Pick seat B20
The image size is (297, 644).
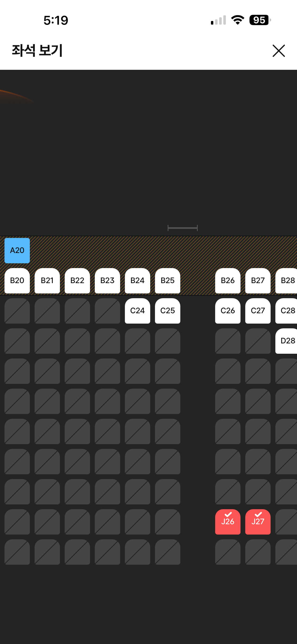[17, 280]
